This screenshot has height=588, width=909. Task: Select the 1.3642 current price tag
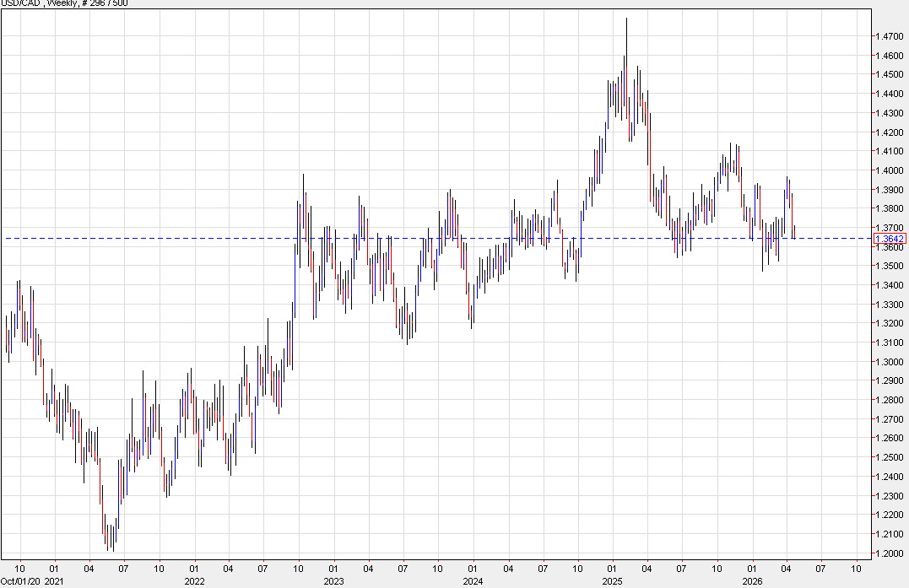pyautogui.click(x=889, y=240)
